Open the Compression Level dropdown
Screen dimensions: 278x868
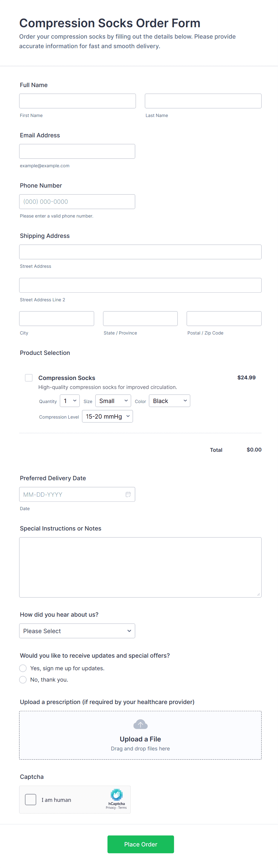(107, 416)
